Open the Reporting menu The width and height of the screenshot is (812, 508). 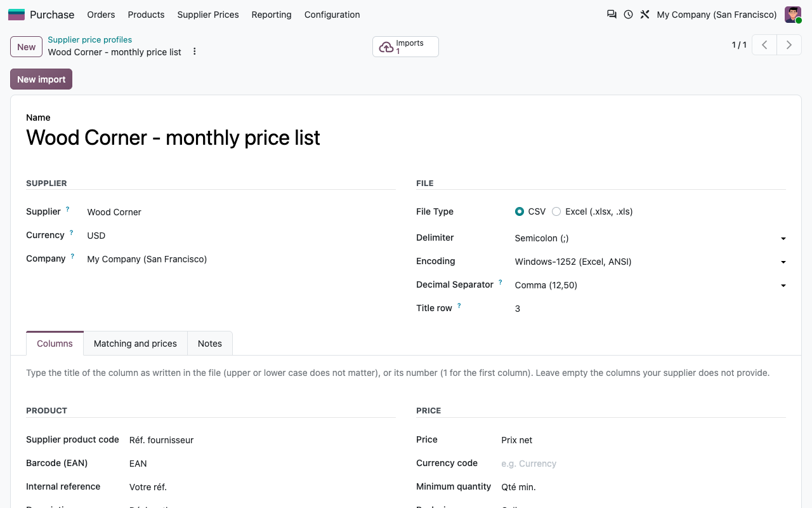click(x=272, y=15)
